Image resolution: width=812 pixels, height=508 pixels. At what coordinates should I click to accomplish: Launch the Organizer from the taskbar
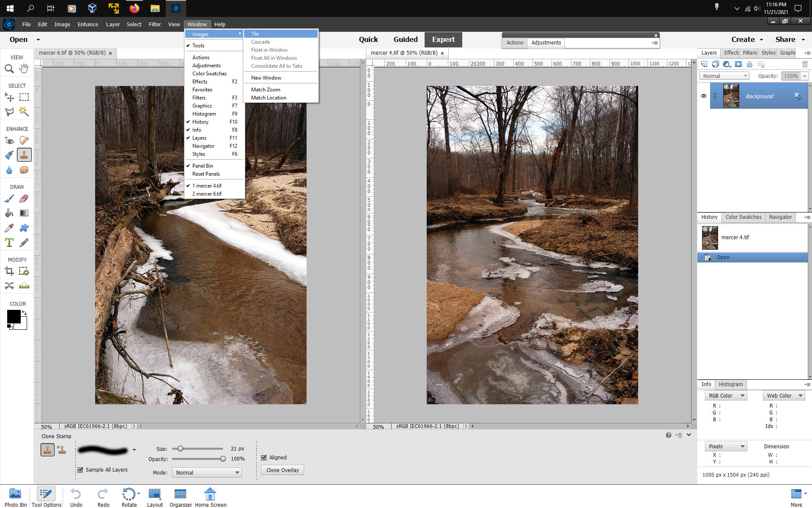tap(180, 495)
